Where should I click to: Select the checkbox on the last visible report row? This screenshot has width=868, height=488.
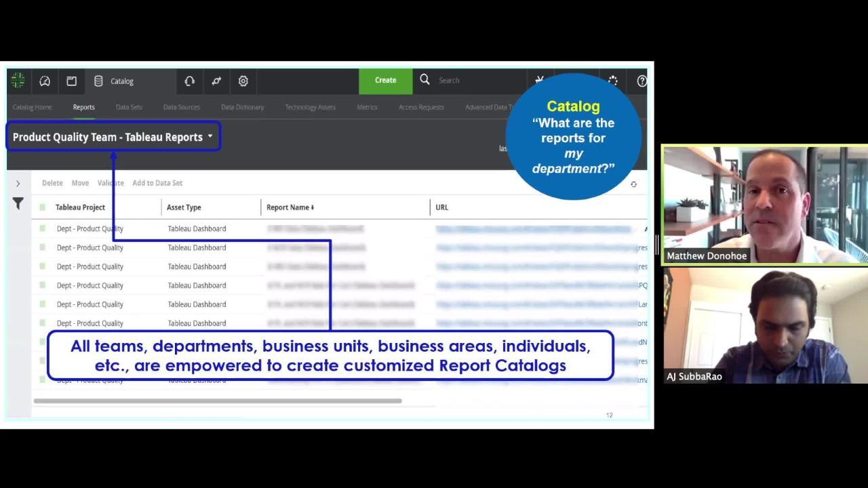point(42,380)
